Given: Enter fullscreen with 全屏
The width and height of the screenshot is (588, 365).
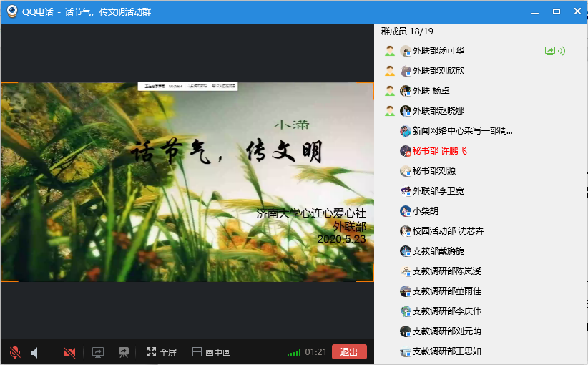Looking at the screenshot, I should click(x=161, y=352).
